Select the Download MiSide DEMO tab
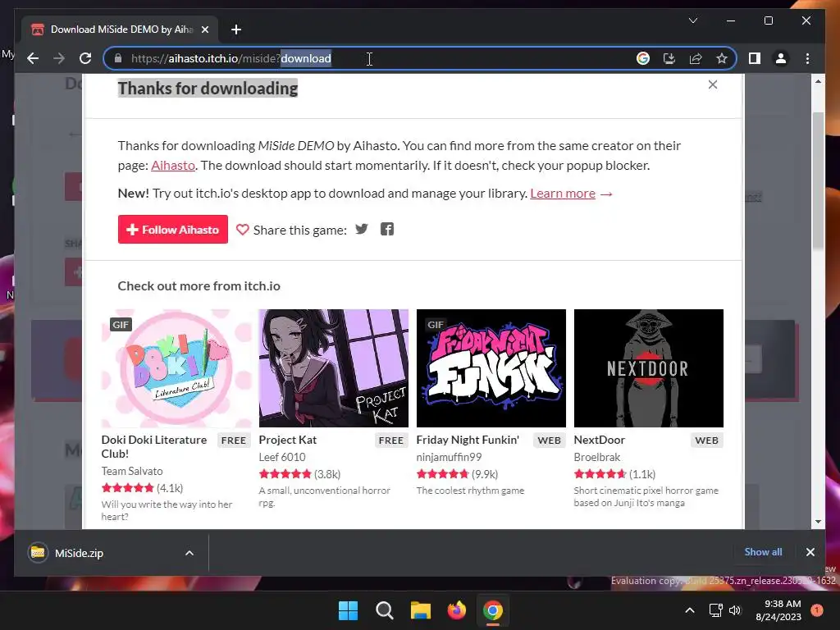This screenshot has width=840, height=630. pos(120,30)
